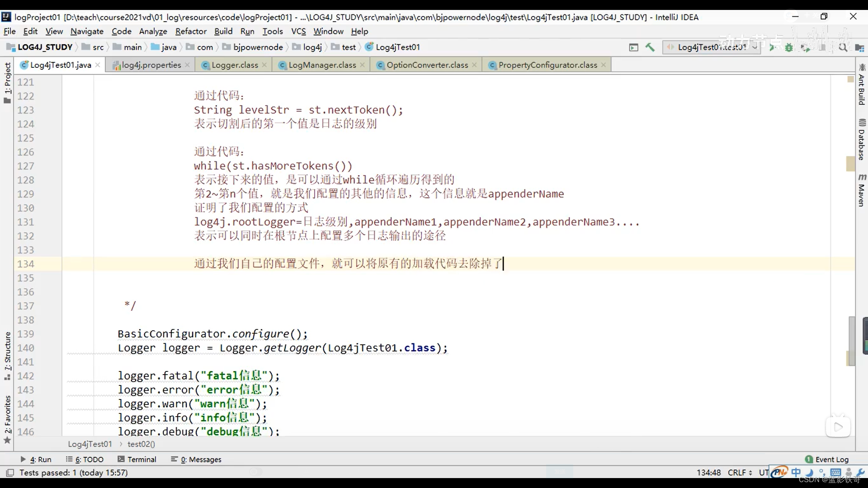
Task: Open the Structure tool window
Action: (x=7, y=356)
